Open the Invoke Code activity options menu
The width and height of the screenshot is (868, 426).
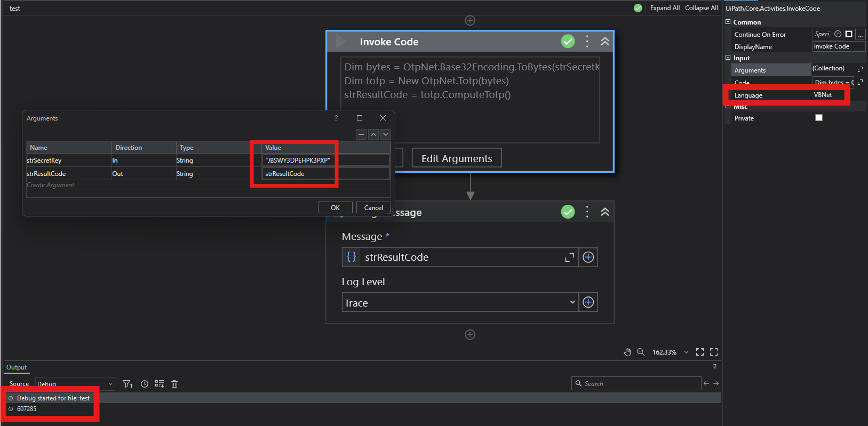(587, 42)
